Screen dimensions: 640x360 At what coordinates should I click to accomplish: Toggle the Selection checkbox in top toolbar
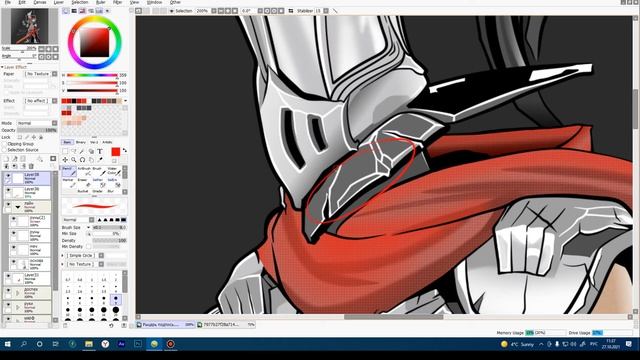[171, 11]
